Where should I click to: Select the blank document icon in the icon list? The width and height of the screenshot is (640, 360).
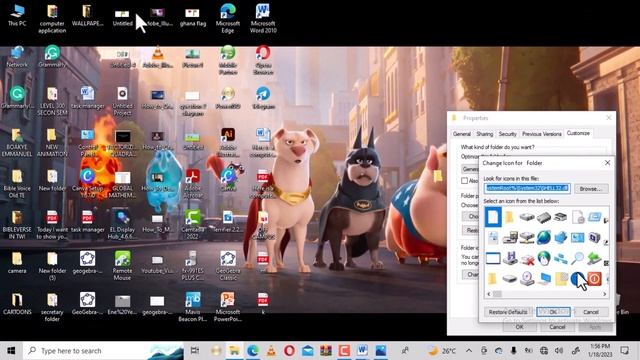pos(493,217)
